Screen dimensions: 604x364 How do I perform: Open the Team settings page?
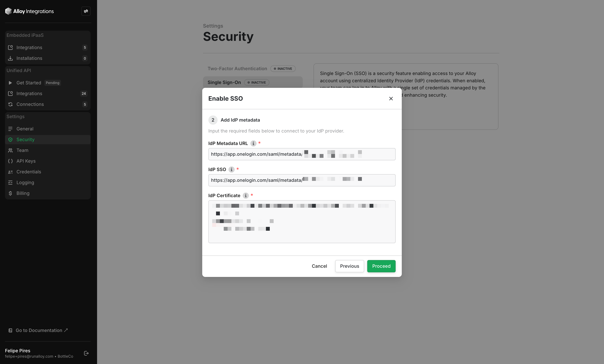pos(22,150)
